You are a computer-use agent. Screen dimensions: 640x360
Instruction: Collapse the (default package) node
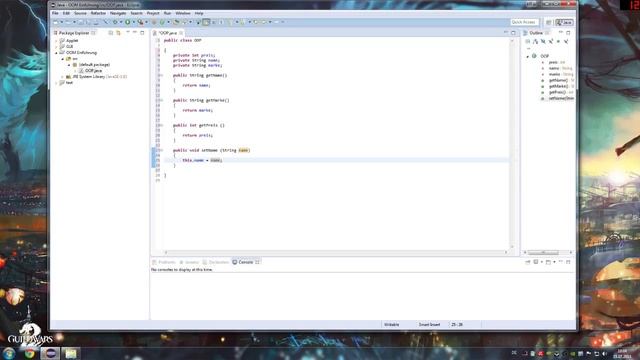point(69,64)
